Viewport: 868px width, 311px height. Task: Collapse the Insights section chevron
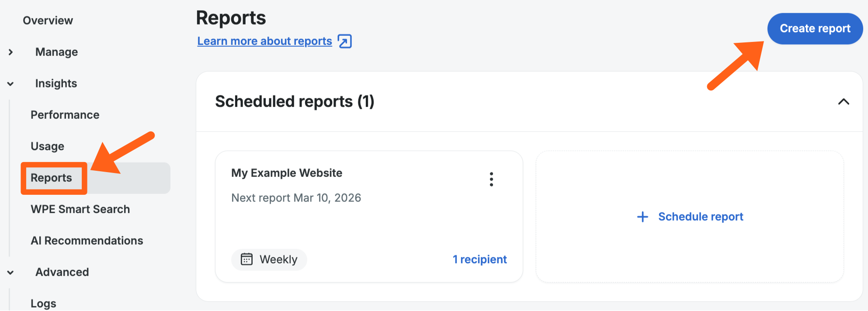point(11,84)
